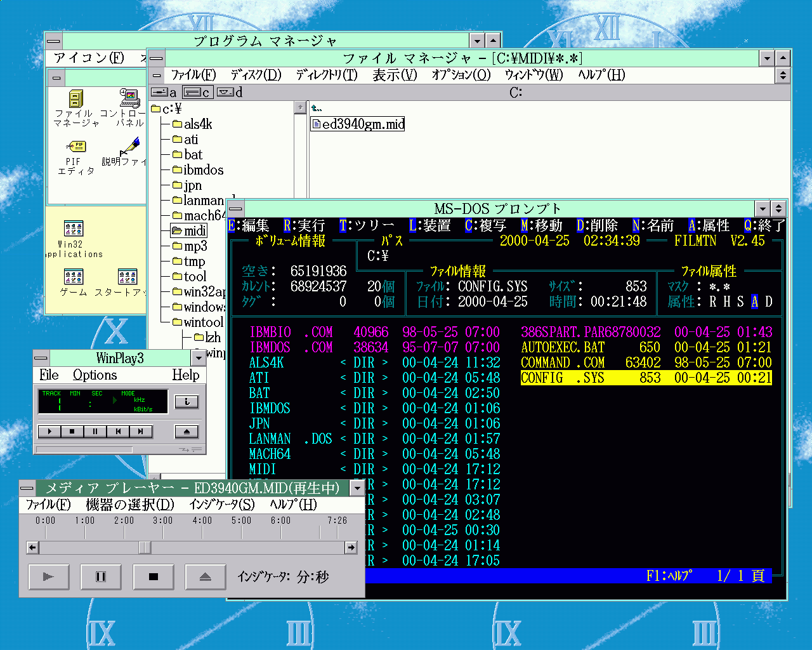Skip to next track in WinPlay3
Image resolution: width=812 pixels, height=650 pixels.
click(140, 432)
